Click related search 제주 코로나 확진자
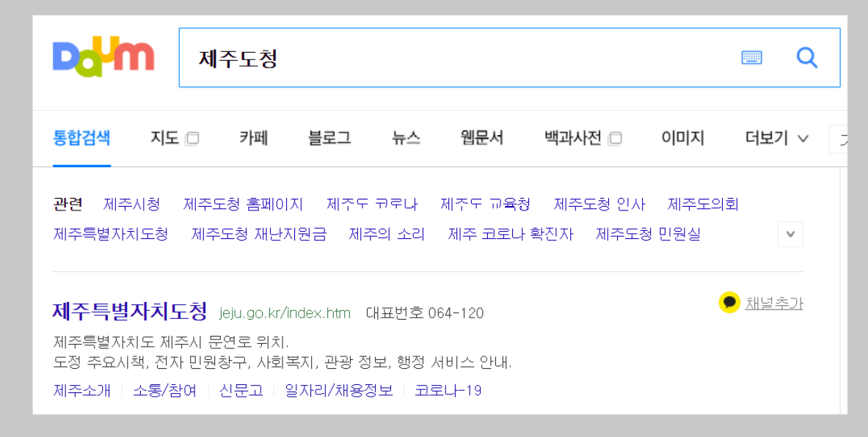Image resolution: width=868 pixels, height=437 pixels. click(511, 234)
